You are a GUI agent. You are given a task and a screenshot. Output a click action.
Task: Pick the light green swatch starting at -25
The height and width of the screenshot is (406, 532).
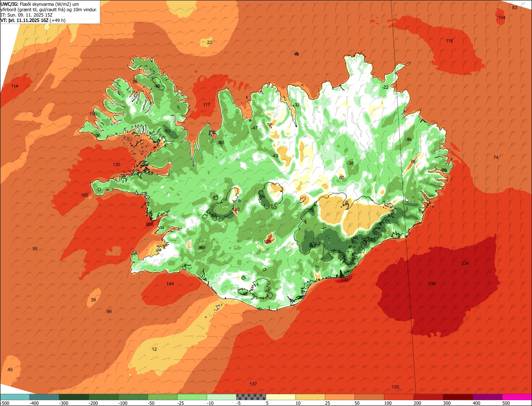[x=192, y=396]
